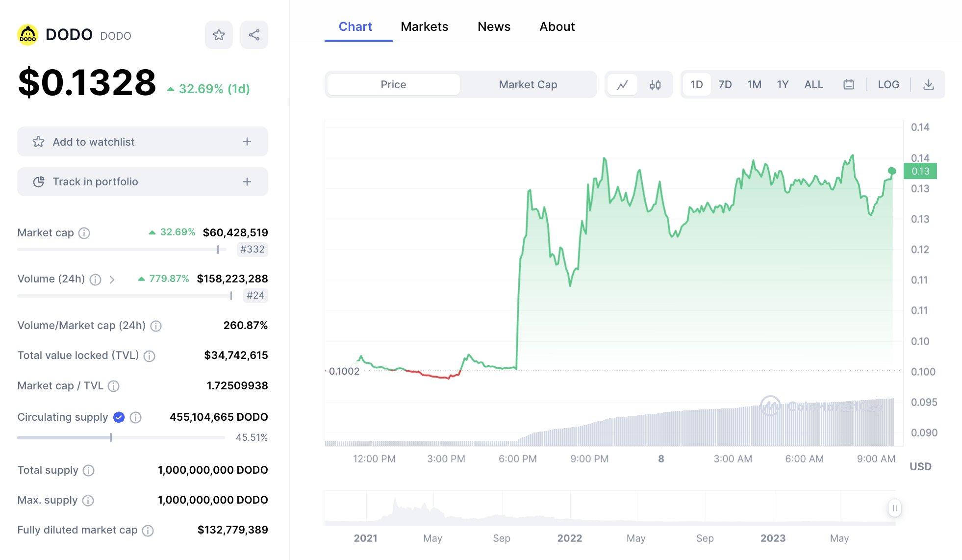
Task: Toggle LOG scale on chart
Action: (888, 85)
